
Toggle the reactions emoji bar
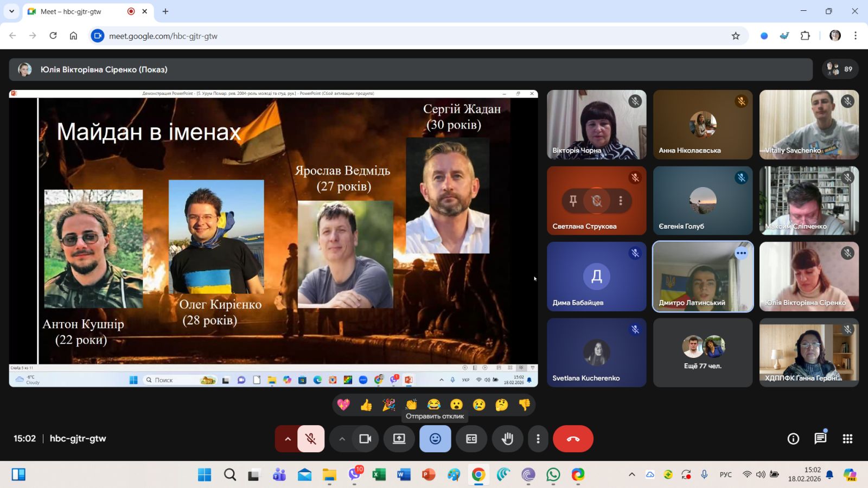[x=435, y=439]
